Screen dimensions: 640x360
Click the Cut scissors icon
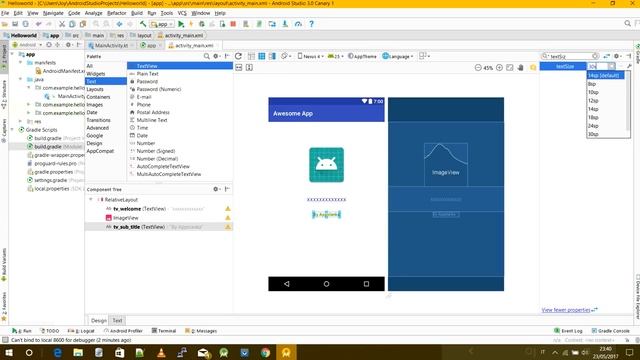pos(62,24)
